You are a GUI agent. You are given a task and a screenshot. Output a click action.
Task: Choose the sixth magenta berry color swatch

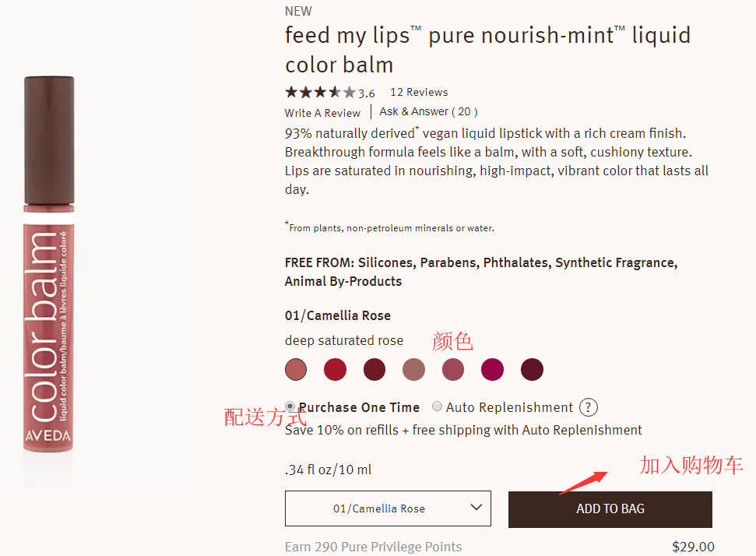[492, 370]
